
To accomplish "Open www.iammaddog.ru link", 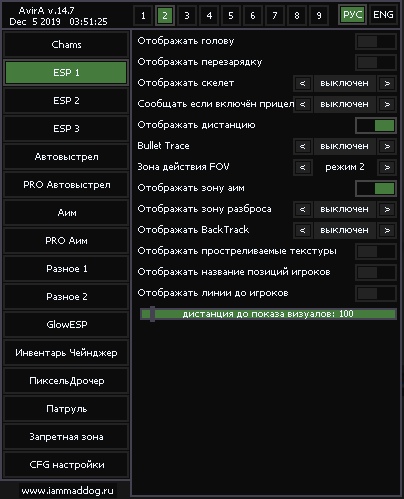I will (x=67, y=491).
